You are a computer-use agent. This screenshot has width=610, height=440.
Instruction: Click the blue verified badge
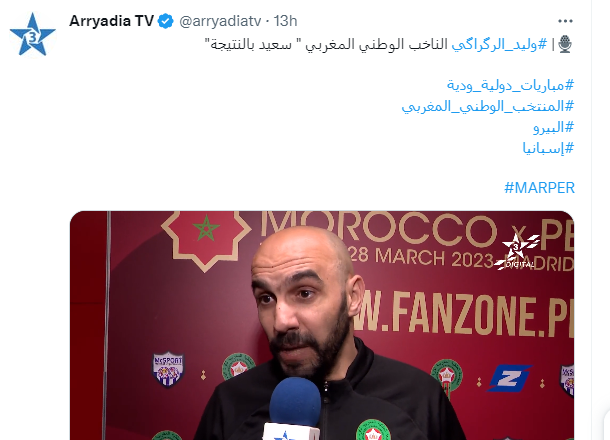(166, 21)
